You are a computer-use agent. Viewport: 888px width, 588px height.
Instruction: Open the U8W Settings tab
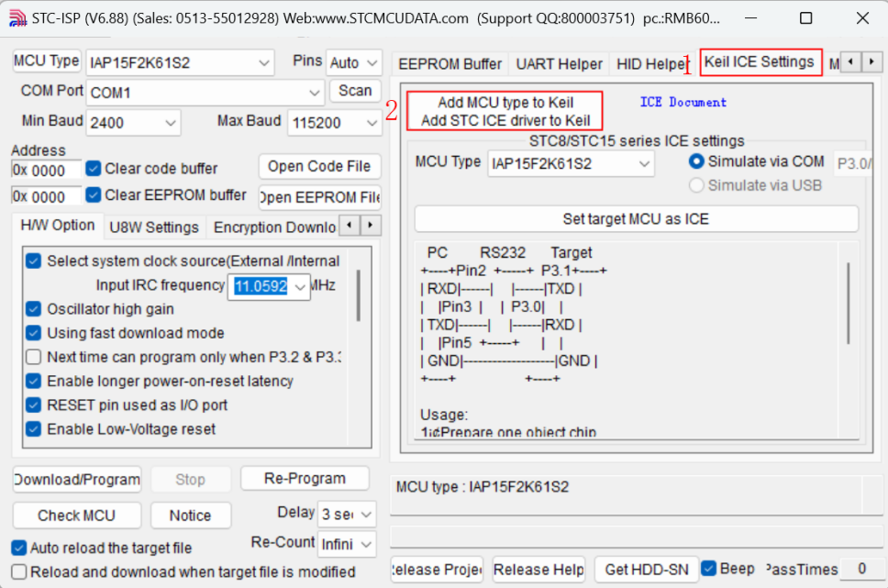153,227
